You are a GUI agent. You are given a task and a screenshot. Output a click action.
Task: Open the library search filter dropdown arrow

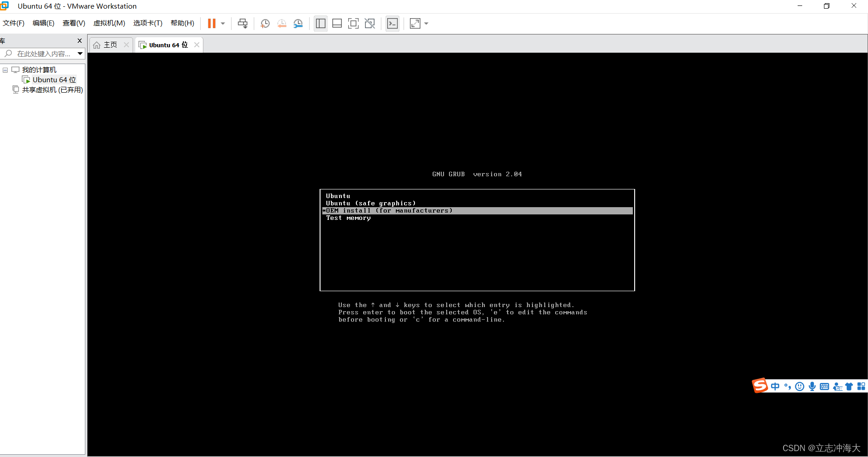[x=80, y=54]
